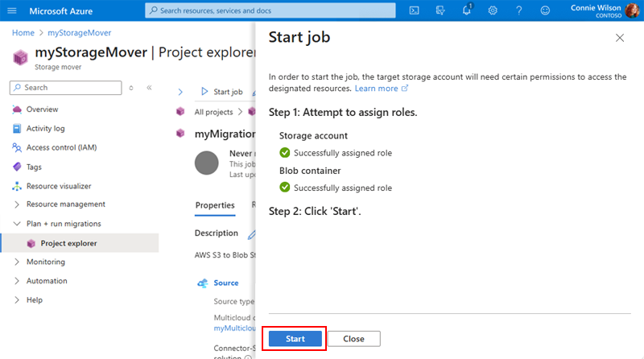
Task: Click the Storage mover resource icon
Action: point(20,57)
